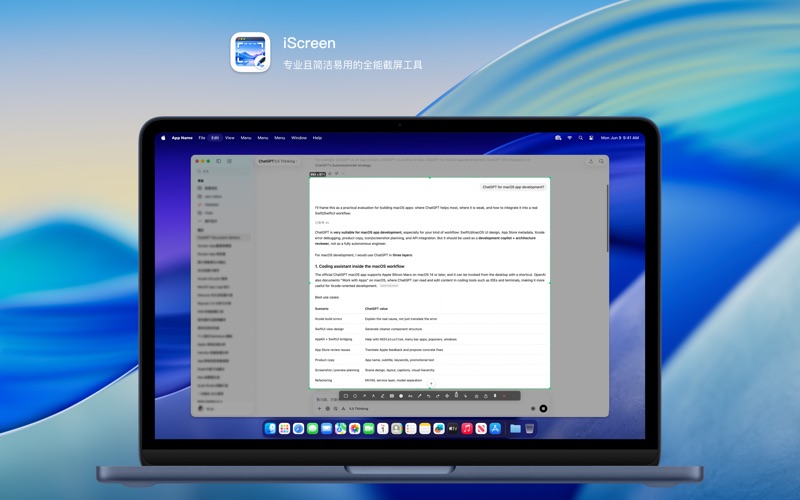Launch Music from the Dock

[x=467, y=429]
